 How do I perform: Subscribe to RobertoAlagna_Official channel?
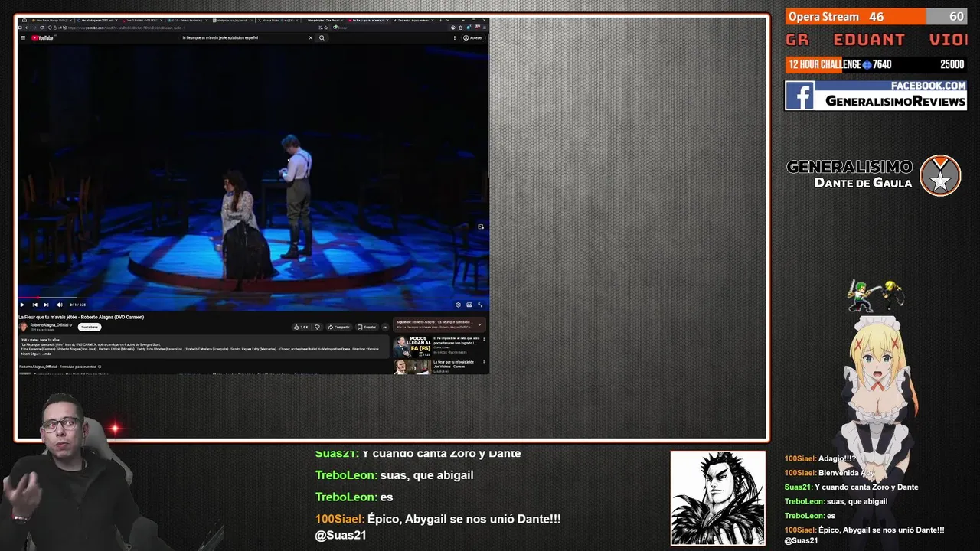(x=90, y=327)
